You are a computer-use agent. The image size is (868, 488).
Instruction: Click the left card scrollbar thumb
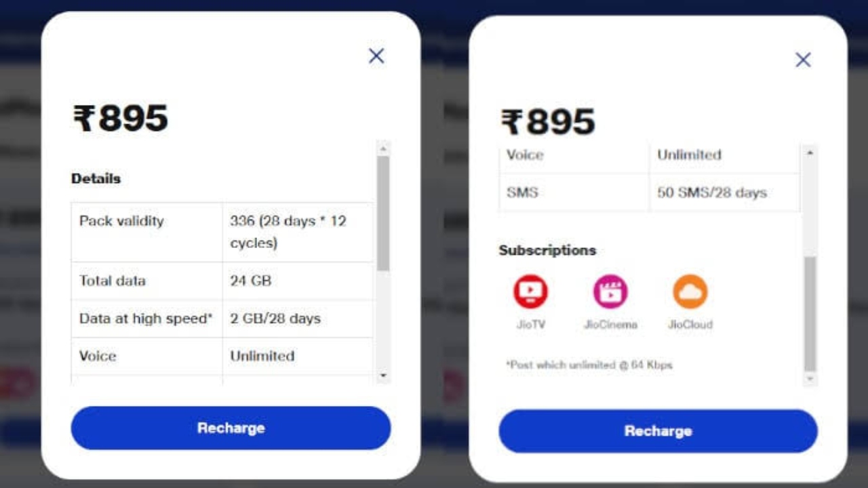(x=383, y=213)
